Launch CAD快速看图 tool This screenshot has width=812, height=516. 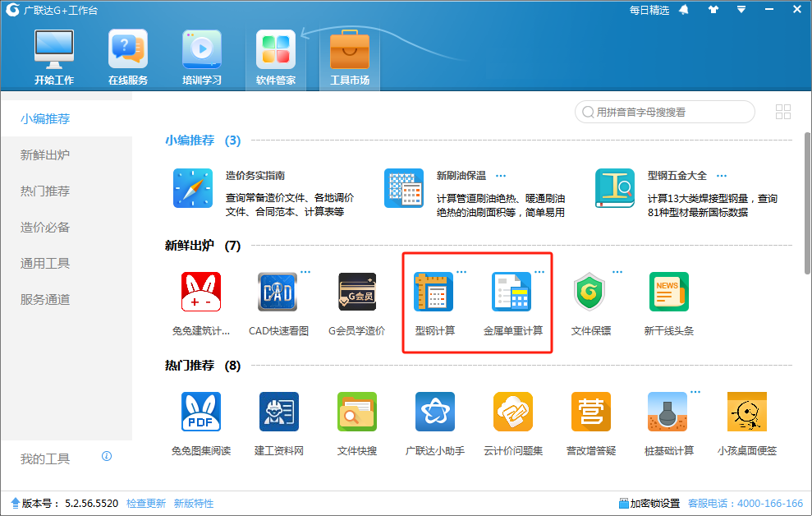(278, 292)
